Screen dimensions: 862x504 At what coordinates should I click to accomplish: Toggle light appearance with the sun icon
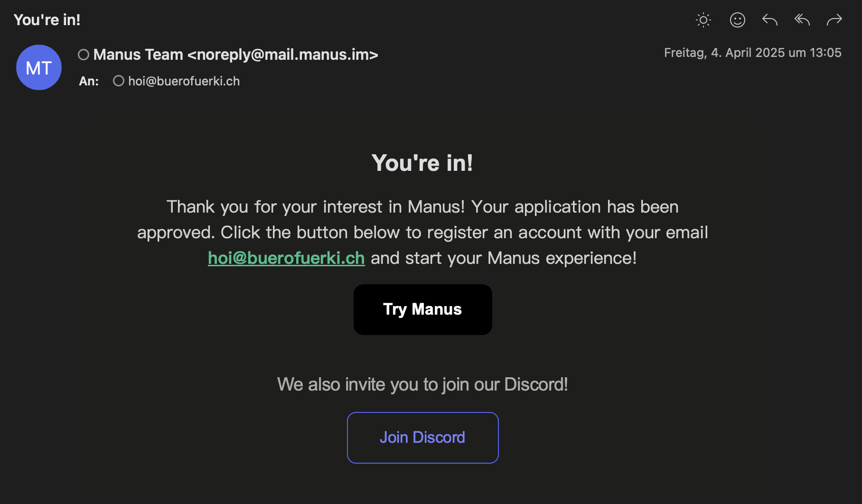pyautogui.click(x=703, y=20)
